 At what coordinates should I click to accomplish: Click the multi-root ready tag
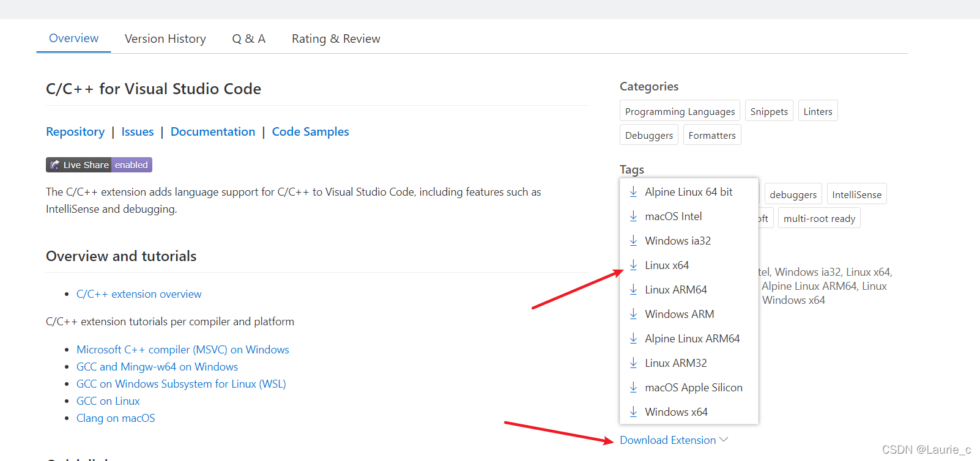coord(819,218)
